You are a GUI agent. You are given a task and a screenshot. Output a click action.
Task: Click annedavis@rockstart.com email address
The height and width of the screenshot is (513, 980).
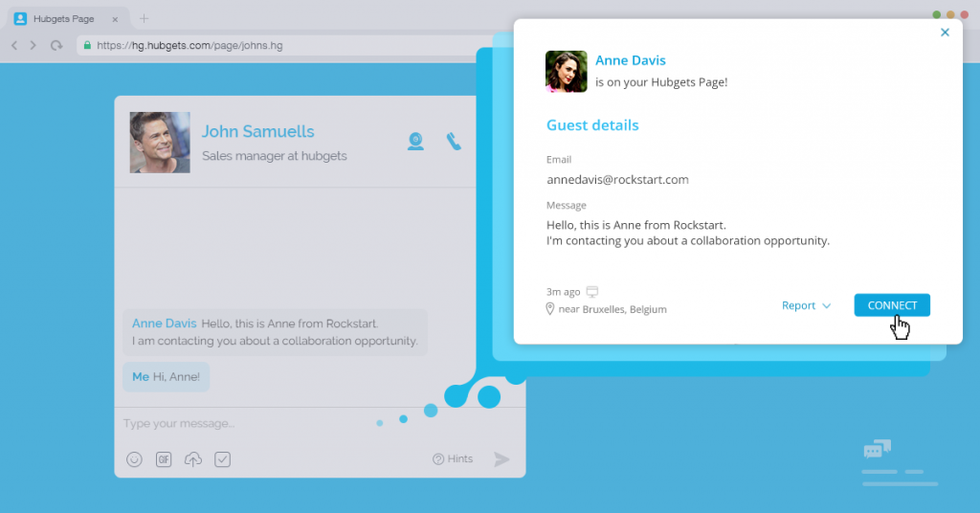pyautogui.click(x=617, y=179)
